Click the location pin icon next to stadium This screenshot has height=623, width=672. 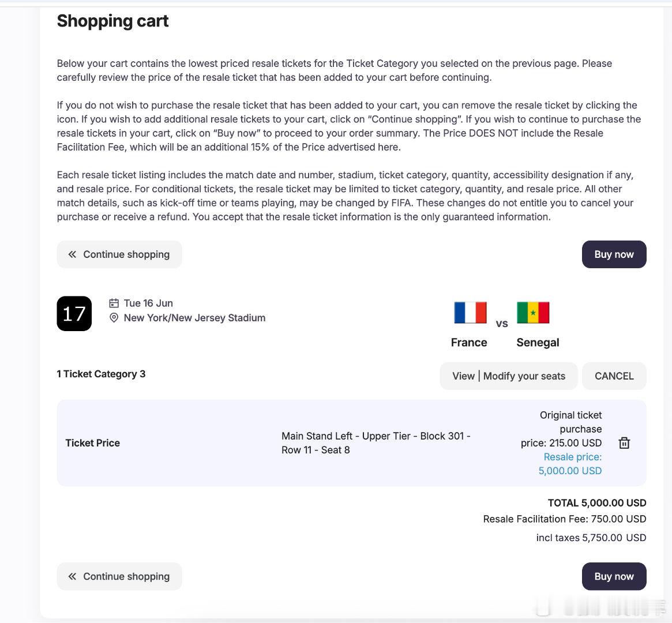(114, 318)
